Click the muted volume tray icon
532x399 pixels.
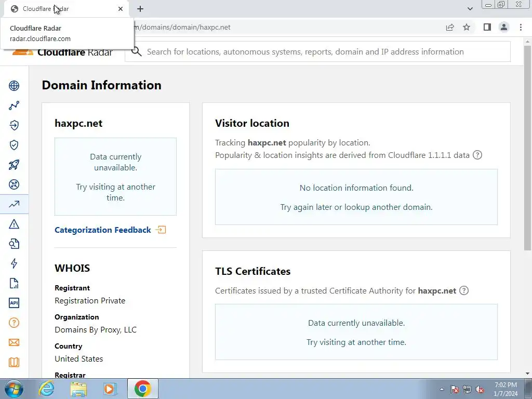pyautogui.click(x=480, y=389)
